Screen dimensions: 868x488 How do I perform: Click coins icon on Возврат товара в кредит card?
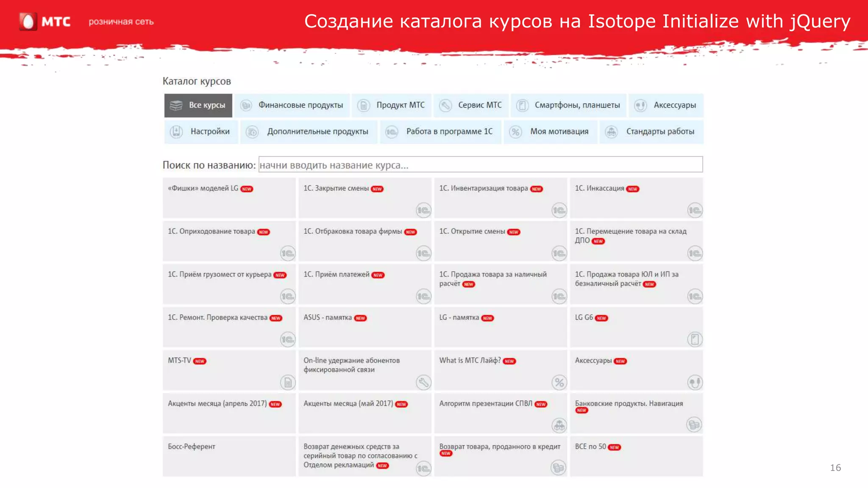coord(558,468)
